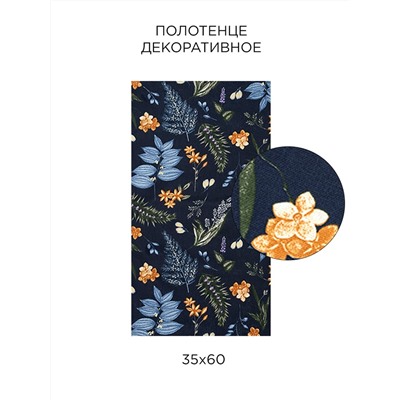Click the orange flower on towel's lower right side
This screenshot has height=400, width=400.
[x=240, y=290]
